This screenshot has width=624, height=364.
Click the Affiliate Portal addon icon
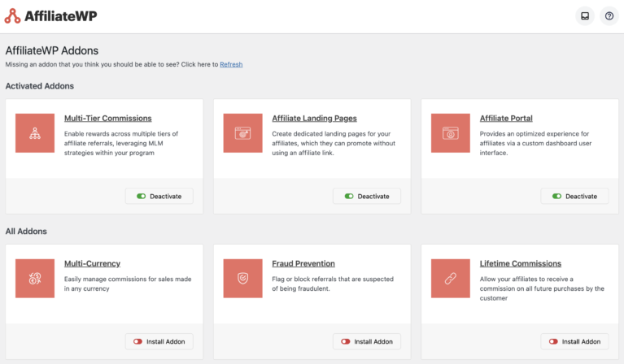coord(451,133)
